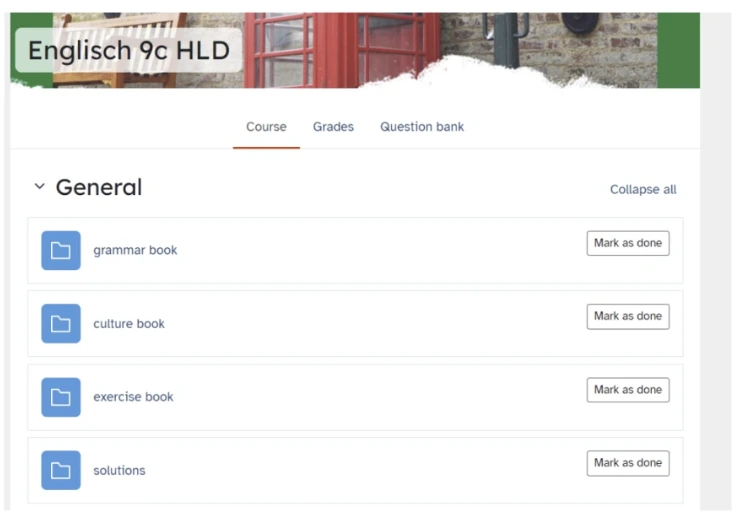Viewport: 744px width, 520px height.
Task: Click the General section heading
Action: coord(99,187)
